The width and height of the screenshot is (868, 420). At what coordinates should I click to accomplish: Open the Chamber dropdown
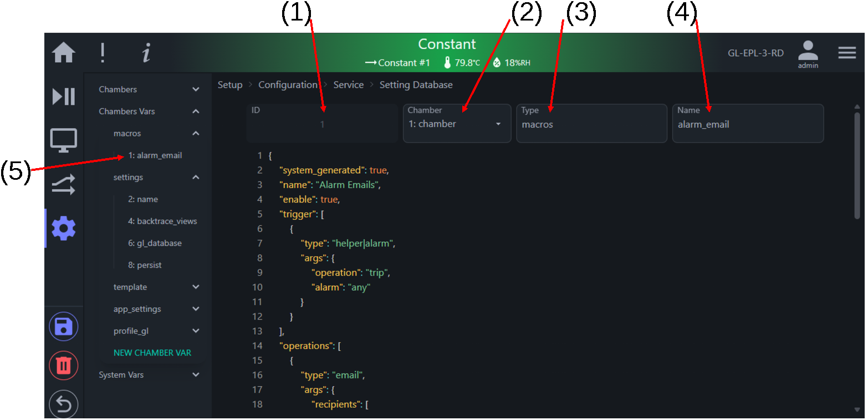click(457, 123)
